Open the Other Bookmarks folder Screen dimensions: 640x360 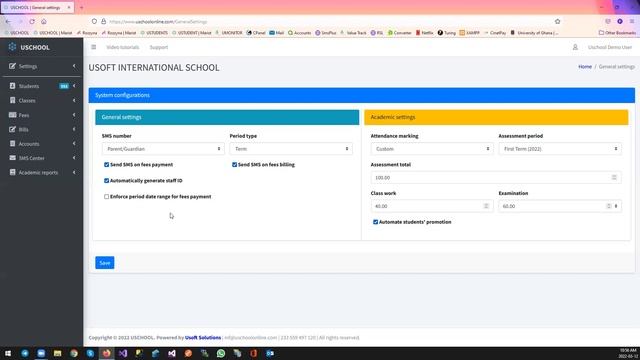click(617, 33)
